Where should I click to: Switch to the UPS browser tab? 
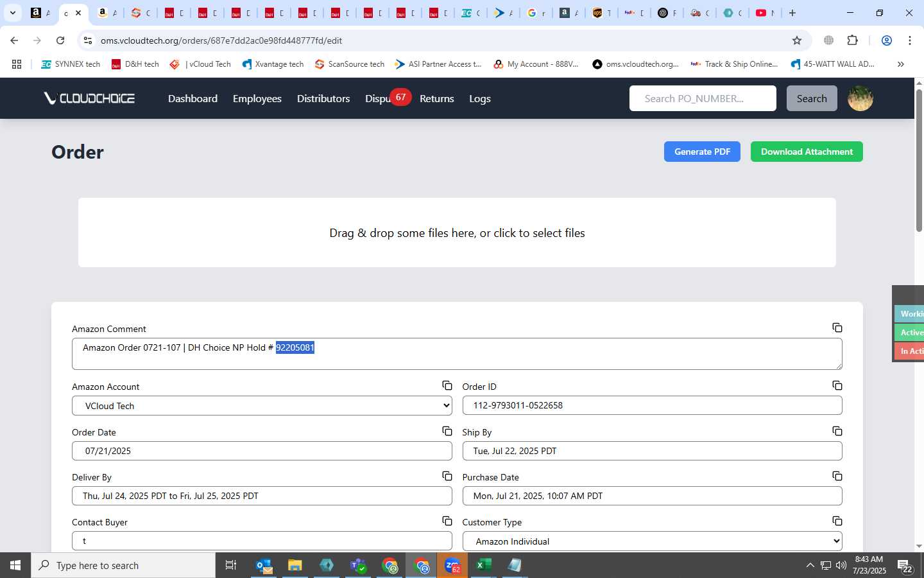pyautogui.click(x=601, y=13)
